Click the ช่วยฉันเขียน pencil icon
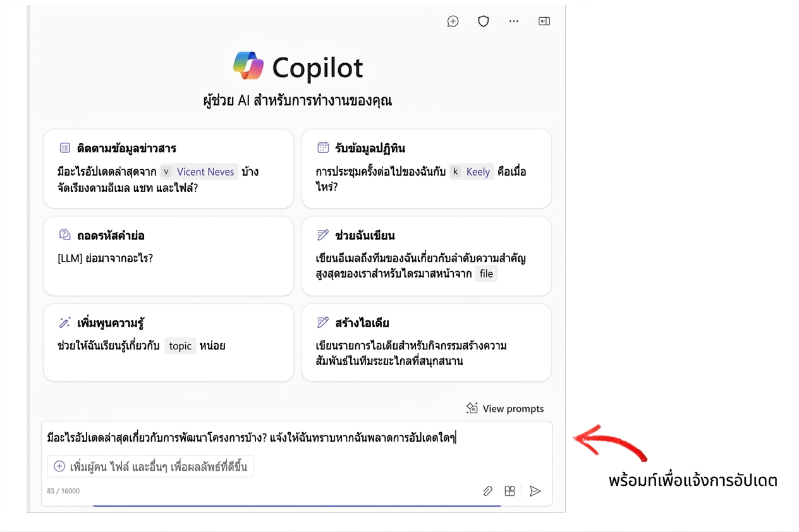This screenshot has height=532, width=799. [322, 235]
